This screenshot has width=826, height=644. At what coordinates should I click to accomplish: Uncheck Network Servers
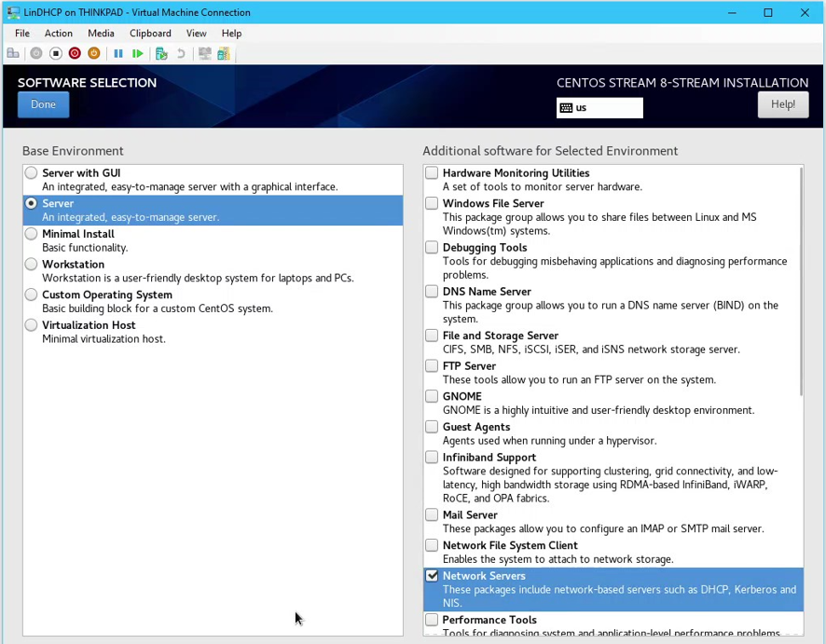432,576
